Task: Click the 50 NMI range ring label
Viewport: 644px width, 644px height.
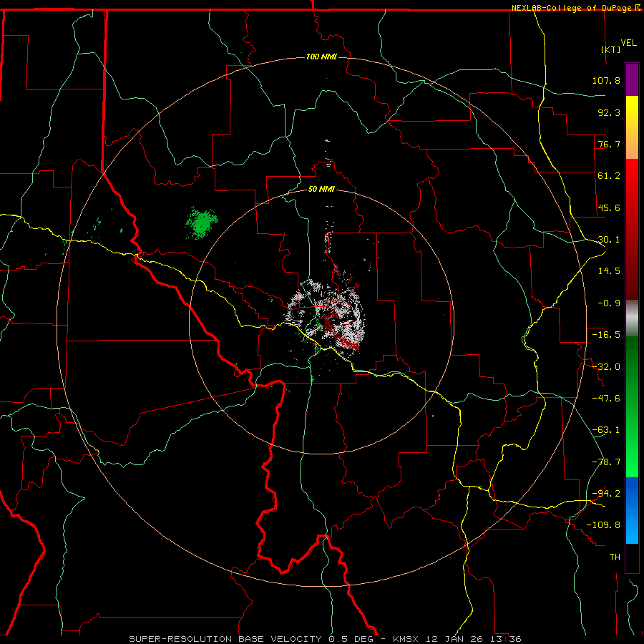Action: click(321, 189)
